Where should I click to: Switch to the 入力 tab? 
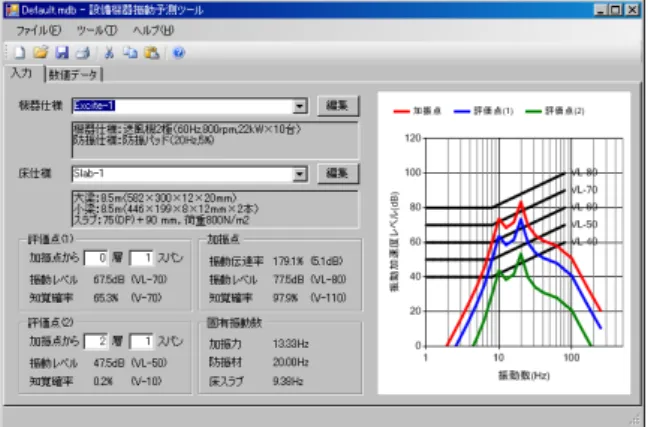click(21, 73)
